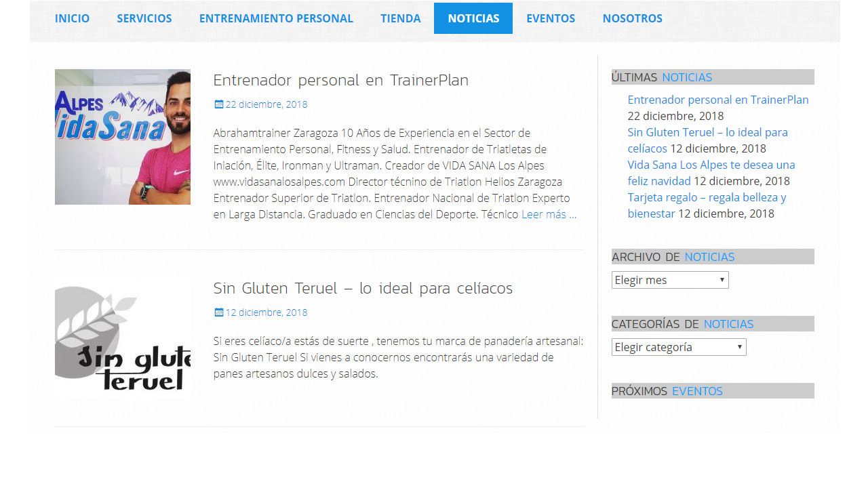Image resolution: width=868 pixels, height=488 pixels.
Task: Expand the Elegir categoría dropdown
Action: 679,347
